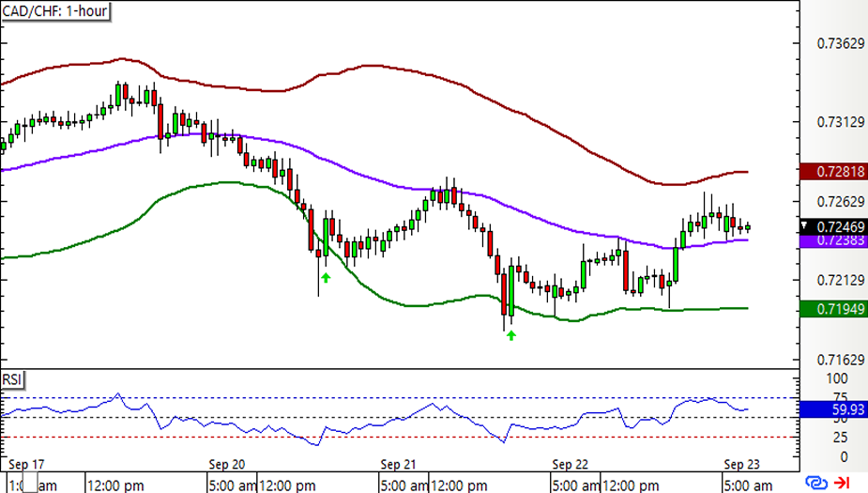Image resolution: width=868 pixels, height=493 pixels.
Task: Click the Sep 20 date label
Action: point(227,464)
